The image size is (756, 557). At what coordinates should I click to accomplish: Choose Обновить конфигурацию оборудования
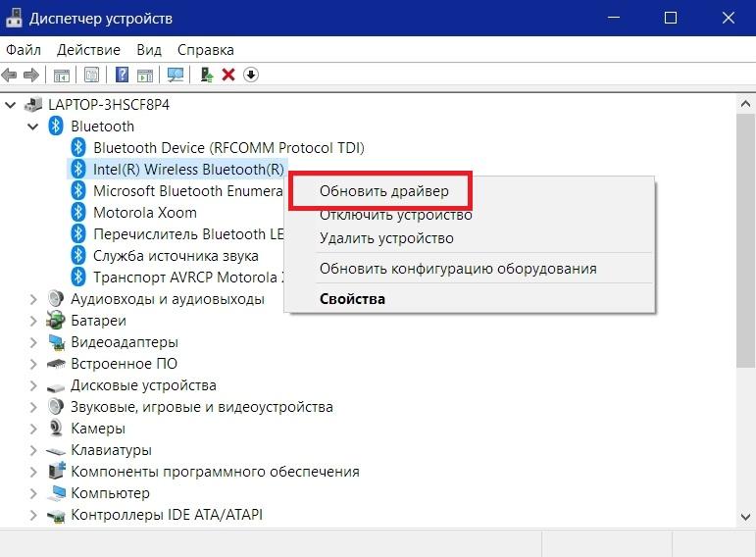pyautogui.click(x=458, y=269)
